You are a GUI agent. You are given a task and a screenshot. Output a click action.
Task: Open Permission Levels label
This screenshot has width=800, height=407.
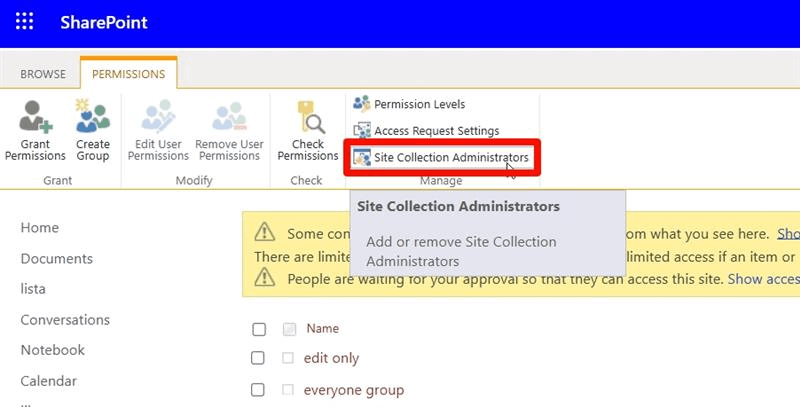[419, 104]
